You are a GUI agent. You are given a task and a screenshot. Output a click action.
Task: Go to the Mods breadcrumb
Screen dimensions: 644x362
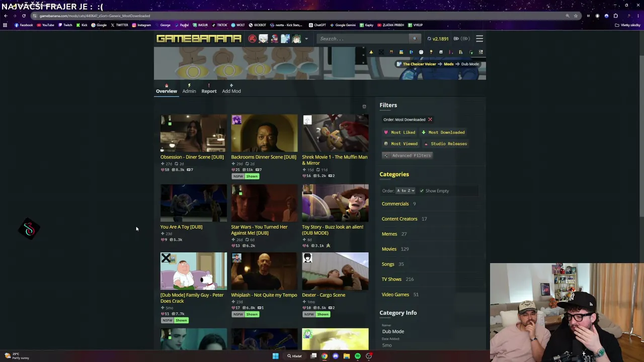pyautogui.click(x=448, y=64)
